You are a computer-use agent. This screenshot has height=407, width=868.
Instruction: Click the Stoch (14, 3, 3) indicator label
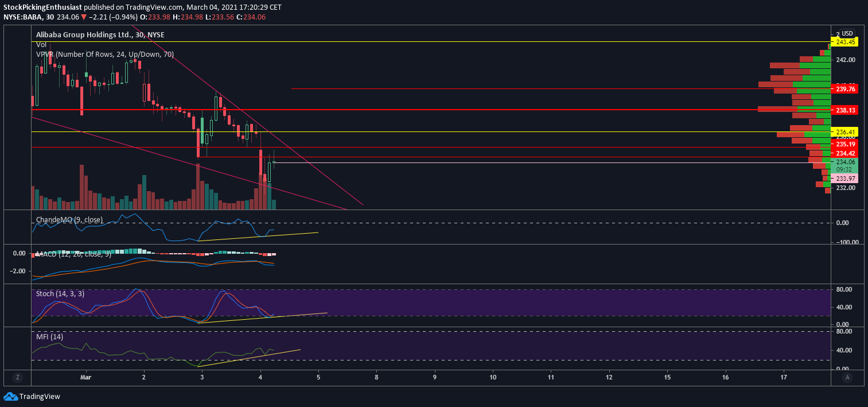point(60,293)
